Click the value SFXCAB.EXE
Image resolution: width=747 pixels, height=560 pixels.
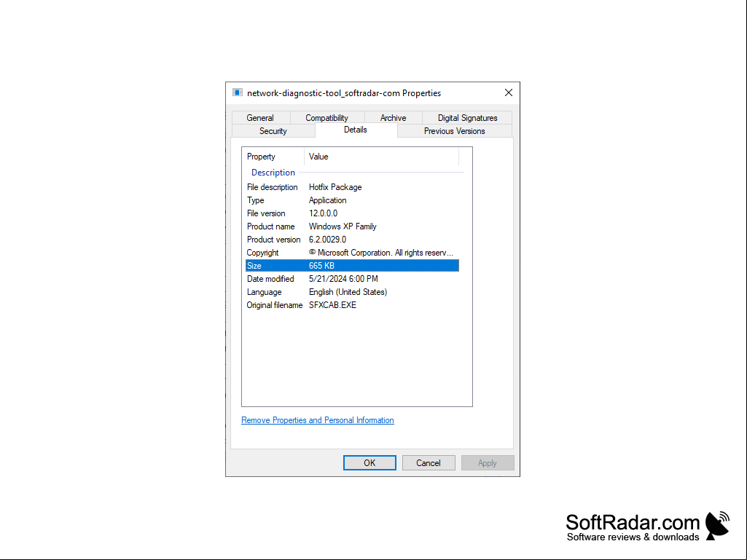pos(332,305)
